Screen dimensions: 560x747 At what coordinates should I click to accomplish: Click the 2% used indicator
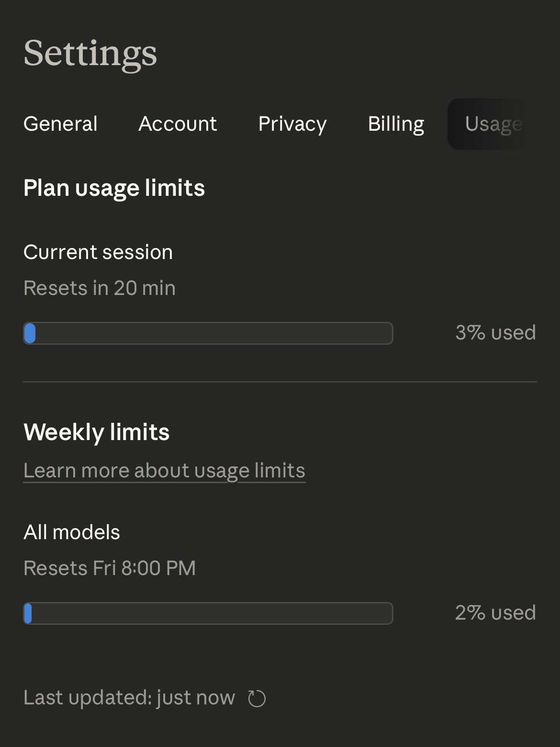(495, 613)
